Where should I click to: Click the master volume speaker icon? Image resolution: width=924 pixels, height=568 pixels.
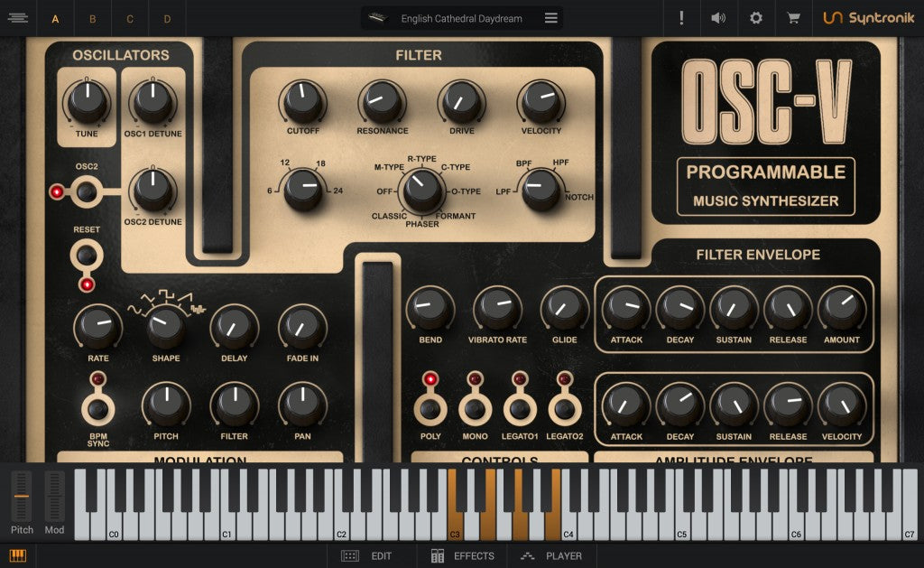point(718,18)
